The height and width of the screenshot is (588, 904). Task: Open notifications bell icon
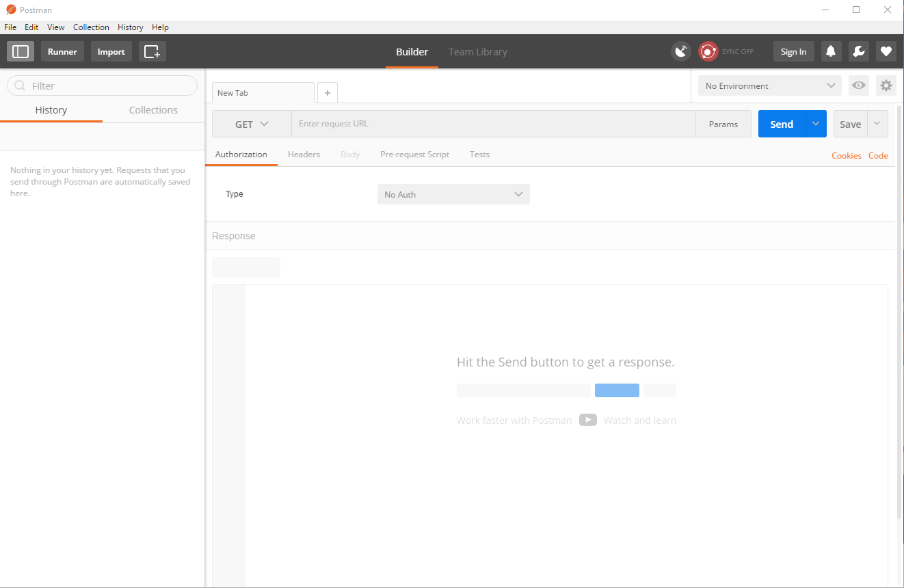tap(832, 51)
